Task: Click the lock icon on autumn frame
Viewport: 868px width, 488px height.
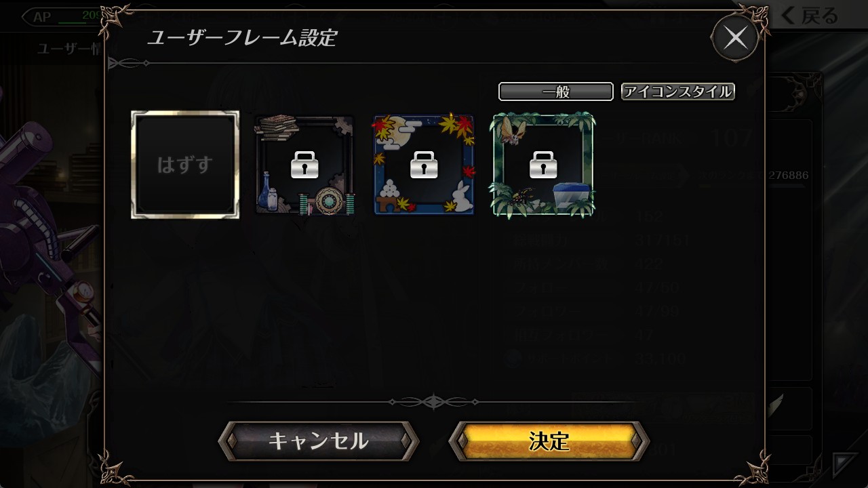Action: click(424, 164)
